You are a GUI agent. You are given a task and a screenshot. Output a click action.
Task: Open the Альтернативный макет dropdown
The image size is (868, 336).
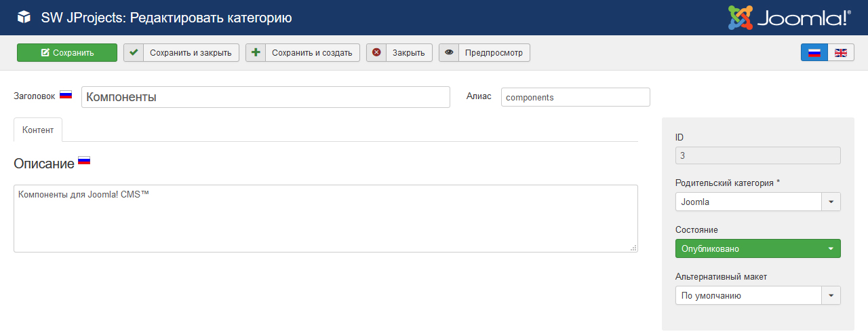[757, 295]
